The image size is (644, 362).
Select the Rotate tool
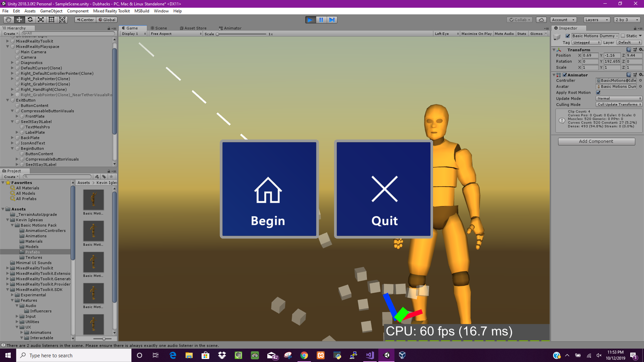30,20
